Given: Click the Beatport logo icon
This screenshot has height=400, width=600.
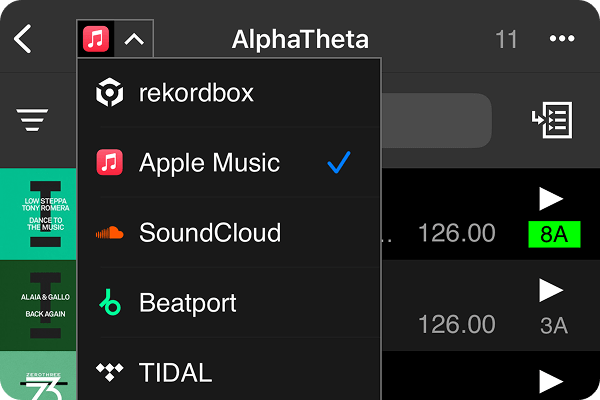Looking at the screenshot, I should tap(109, 303).
